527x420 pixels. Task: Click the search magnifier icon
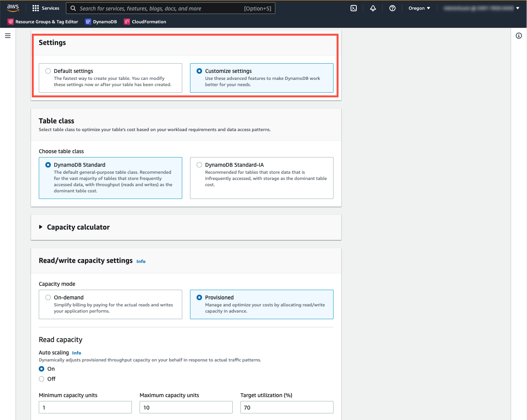click(x=73, y=8)
